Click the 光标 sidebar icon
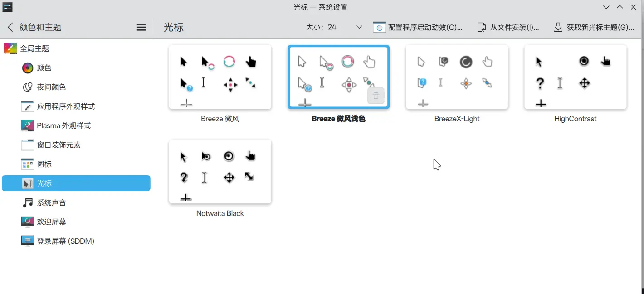 pos(28,183)
